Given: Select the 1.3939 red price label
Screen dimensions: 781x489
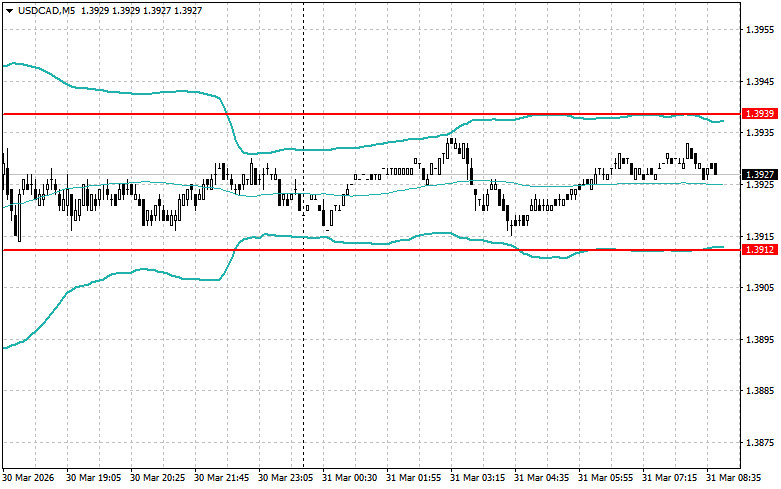Looking at the screenshot, I should pos(760,114).
